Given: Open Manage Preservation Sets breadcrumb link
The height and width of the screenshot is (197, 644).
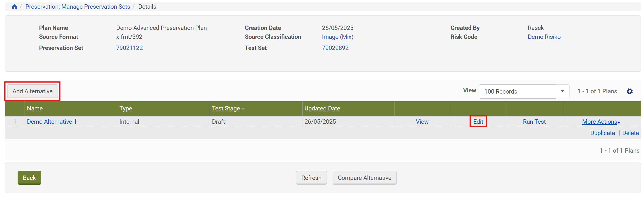Looking at the screenshot, I should click(78, 7).
